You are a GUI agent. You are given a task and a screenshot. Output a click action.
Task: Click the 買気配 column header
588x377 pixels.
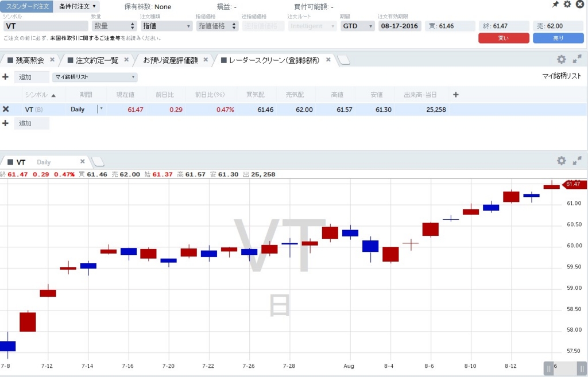[x=256, y=95]
